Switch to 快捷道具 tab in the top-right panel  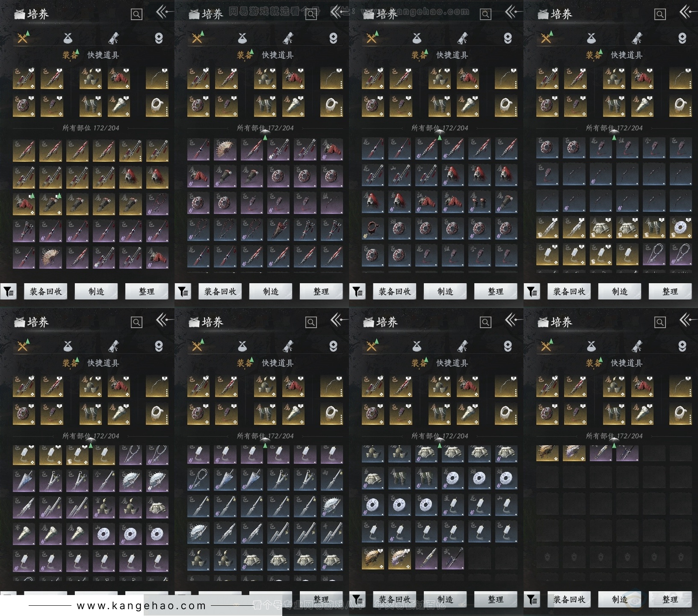pos(627,55)
